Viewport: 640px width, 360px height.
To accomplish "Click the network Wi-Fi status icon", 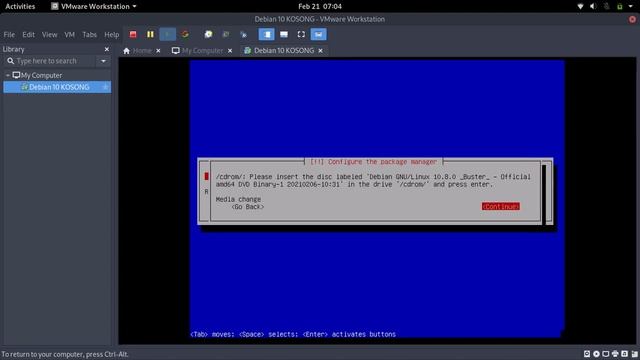I will (580, 7).
